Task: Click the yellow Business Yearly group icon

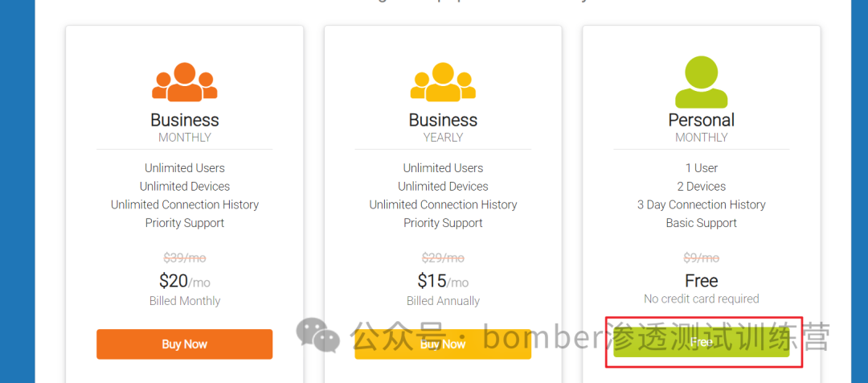Action: pyautogui.click(x=443, y=82)
